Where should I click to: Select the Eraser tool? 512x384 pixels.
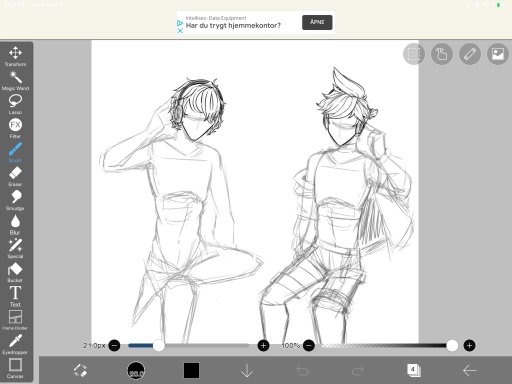[15, 176]
